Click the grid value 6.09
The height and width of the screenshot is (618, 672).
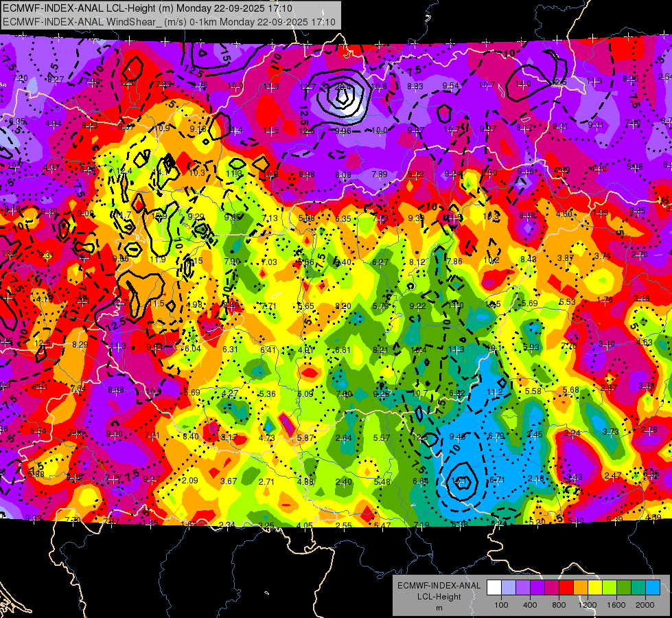point(305,394)
